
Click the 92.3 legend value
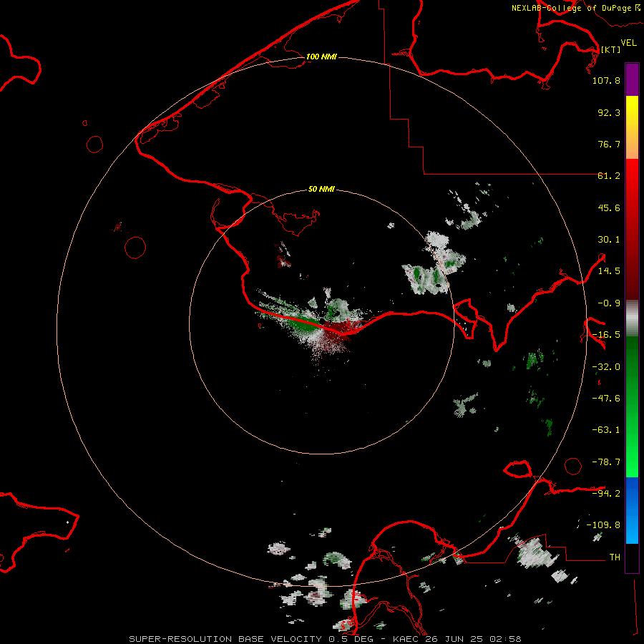pos(609,112)
